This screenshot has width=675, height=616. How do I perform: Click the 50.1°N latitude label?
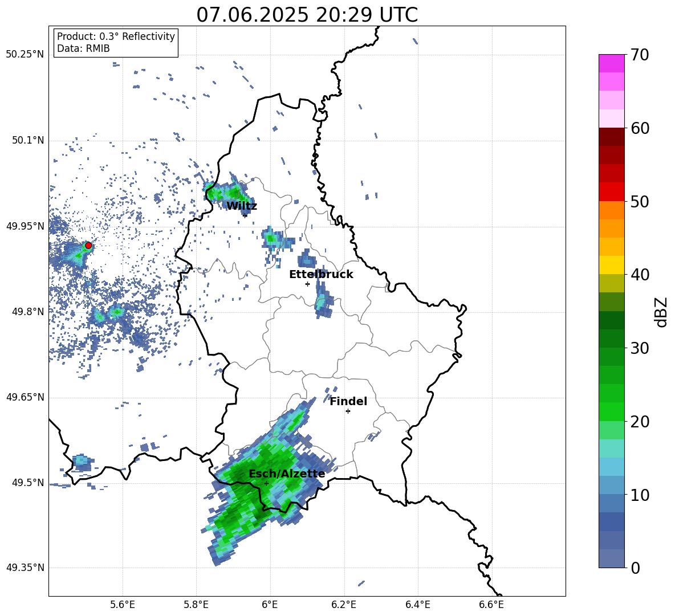28,141
